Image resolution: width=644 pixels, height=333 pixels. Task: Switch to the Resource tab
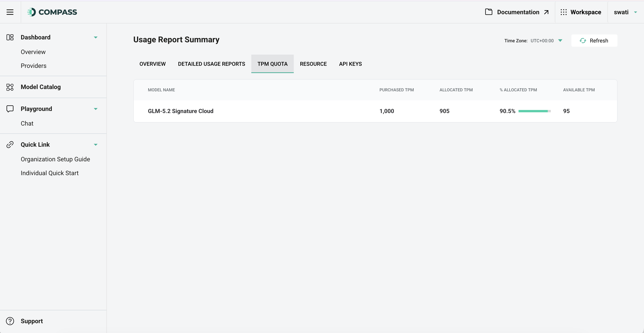coord(313,64)
